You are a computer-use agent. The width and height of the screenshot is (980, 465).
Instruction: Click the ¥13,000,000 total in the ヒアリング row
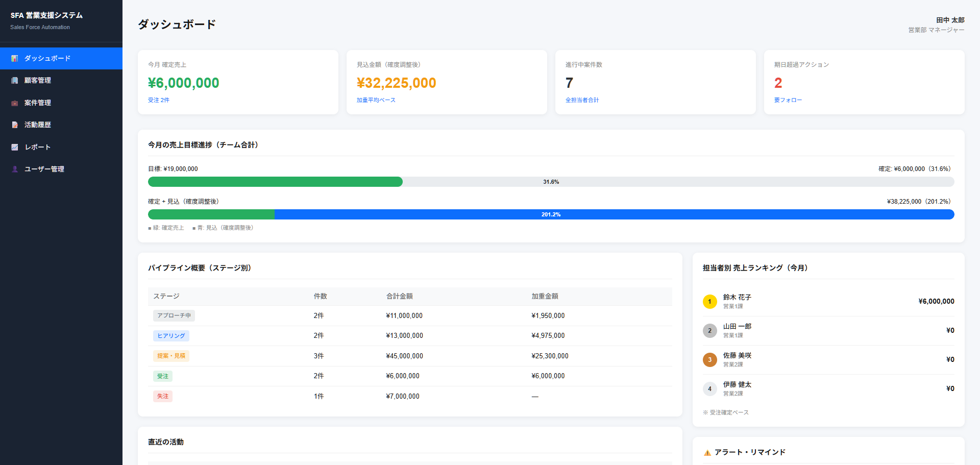coord(405,336)
